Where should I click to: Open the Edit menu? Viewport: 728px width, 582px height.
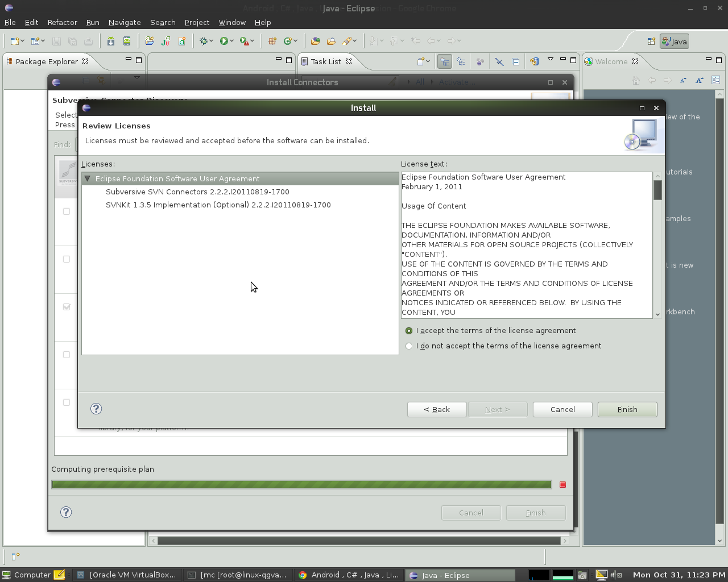click(31, 22)
